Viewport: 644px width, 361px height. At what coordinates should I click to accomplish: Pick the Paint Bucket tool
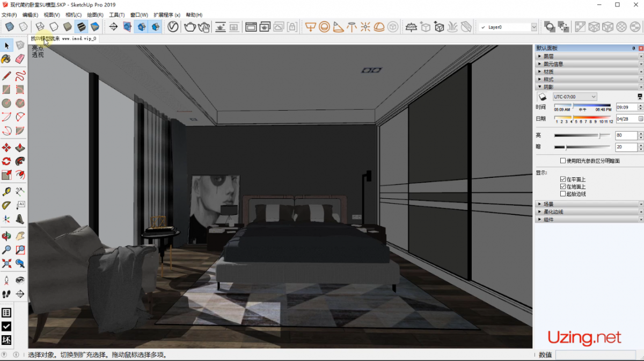[6, 59]
